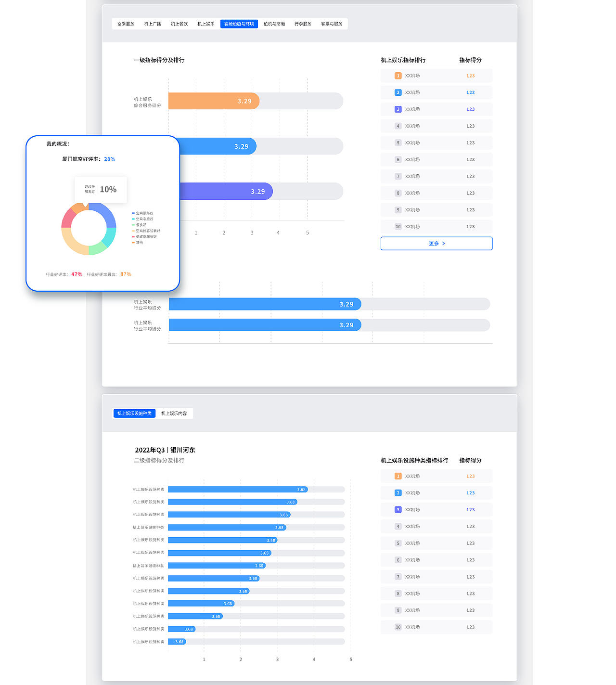Switch to the 机上娱乐内容 tab
Screen dimensions: 616x685
(x=174, y=414)
